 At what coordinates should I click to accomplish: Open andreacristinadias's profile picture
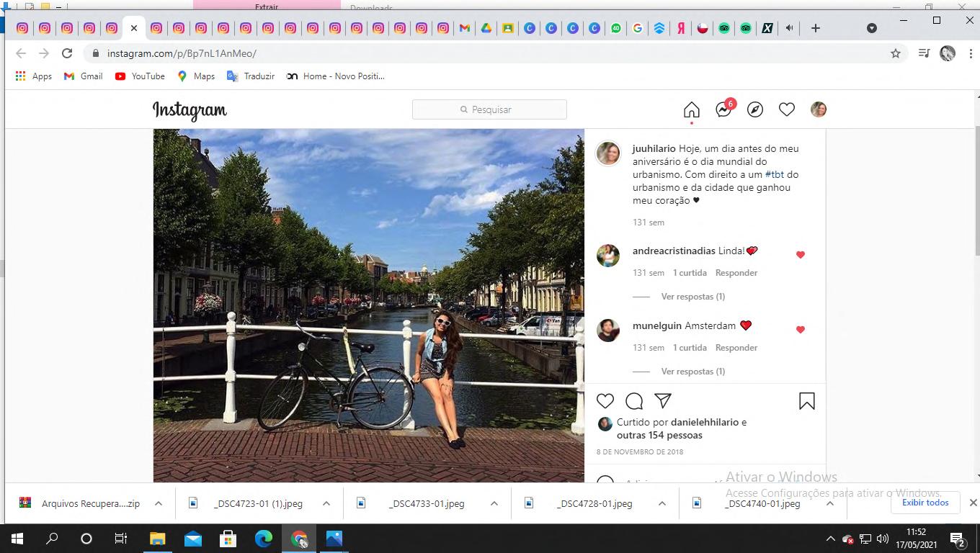[608, 256]
